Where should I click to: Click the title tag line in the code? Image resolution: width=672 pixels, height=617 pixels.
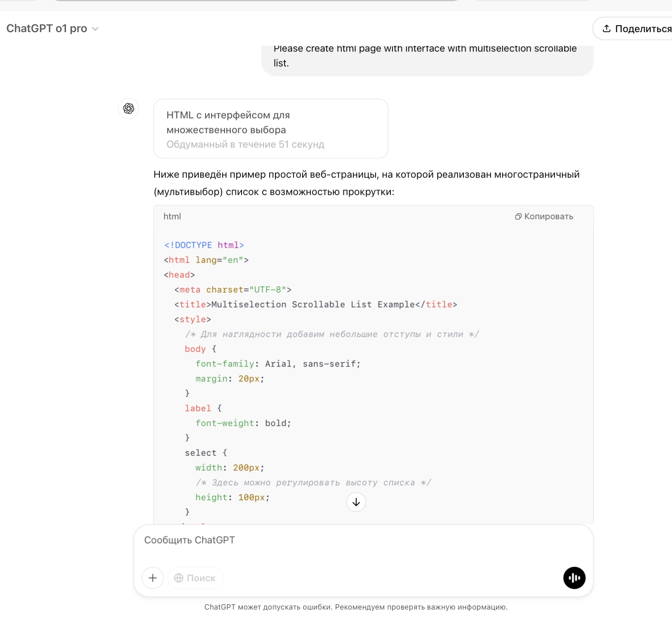[x=315, y=305]
